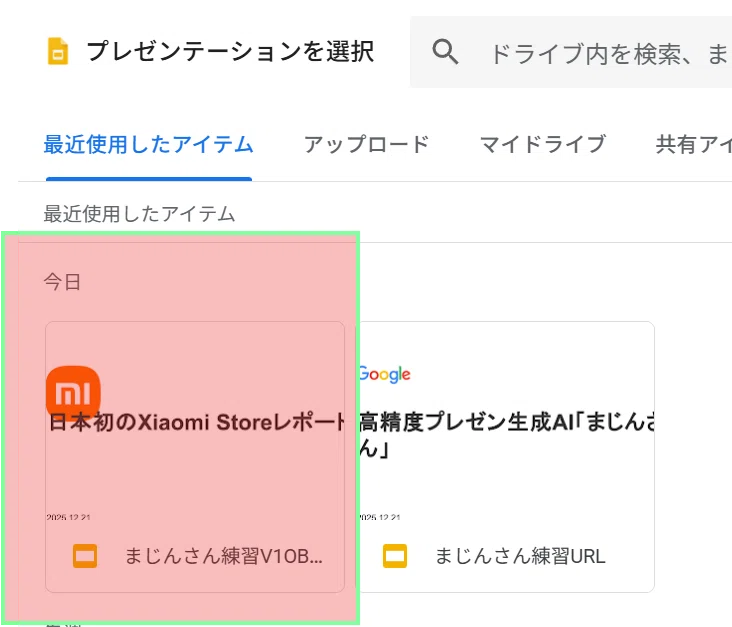Focus the Drive search input field

point(571,52)
